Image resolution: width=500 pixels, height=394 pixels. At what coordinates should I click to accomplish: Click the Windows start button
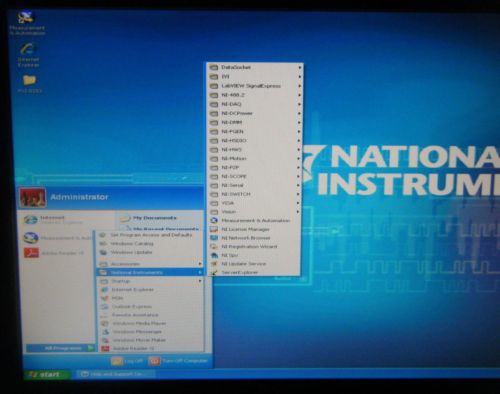click(x=47, y=374)
